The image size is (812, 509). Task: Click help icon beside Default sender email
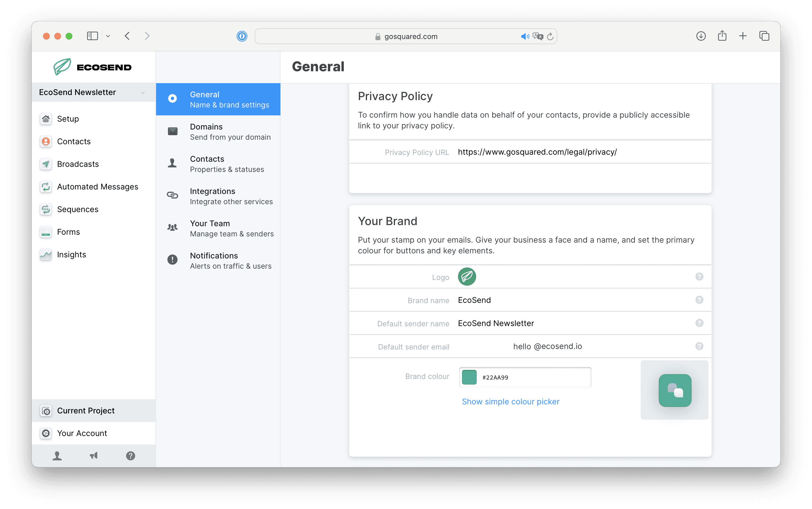pos(699,346)
